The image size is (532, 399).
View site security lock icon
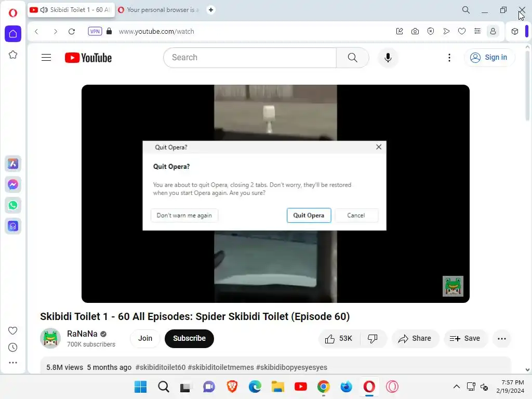tap(109, 31)
